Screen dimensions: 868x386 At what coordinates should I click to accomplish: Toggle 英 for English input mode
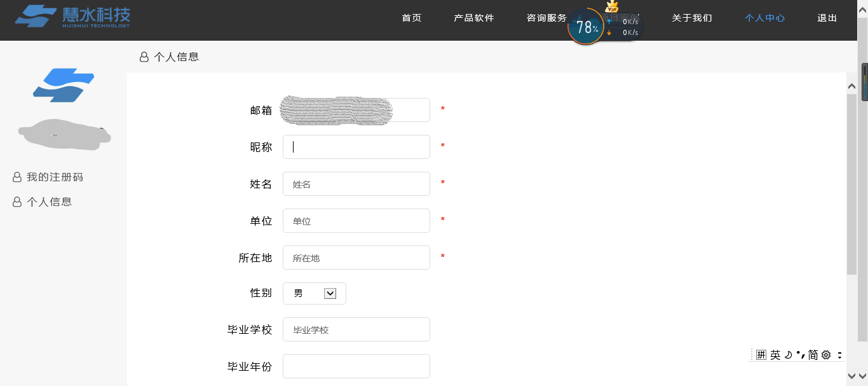pos(775,354)
